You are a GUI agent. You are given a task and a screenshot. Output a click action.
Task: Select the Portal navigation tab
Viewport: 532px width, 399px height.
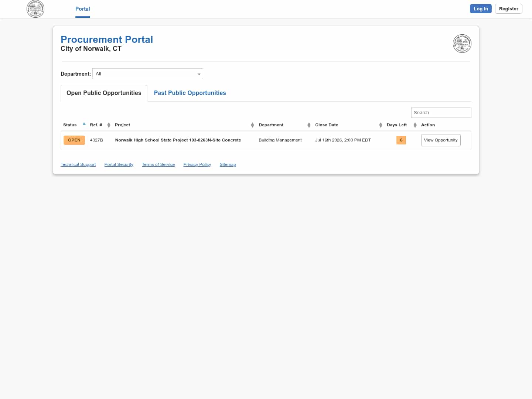[83, 9]
